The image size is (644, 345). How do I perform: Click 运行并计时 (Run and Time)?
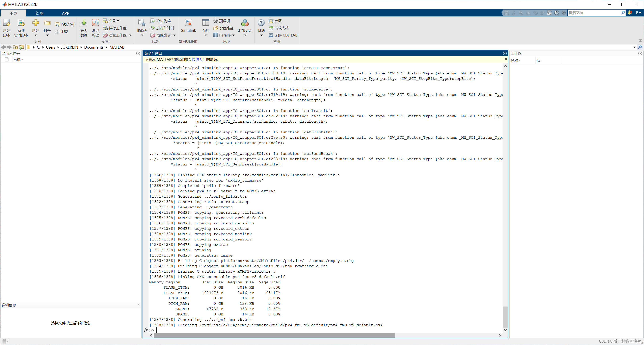tap(163, 28)
